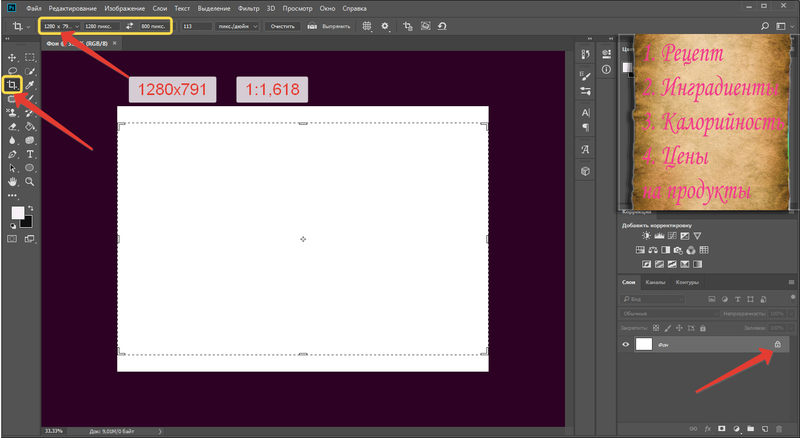Select the Zoom magnifier tool

[x=31, y=183]
